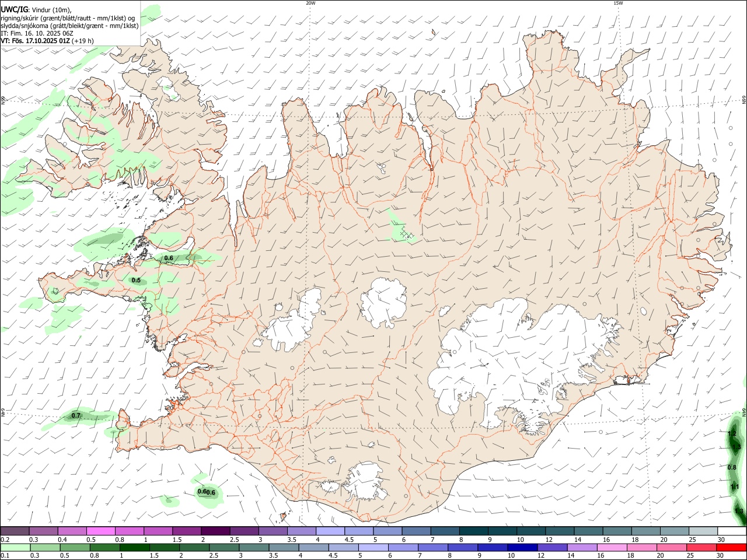This screenshot has width=747, height=560.
Task: Select the upper scale swatch between 12 and 14
Action: click(x=559, y=531)
